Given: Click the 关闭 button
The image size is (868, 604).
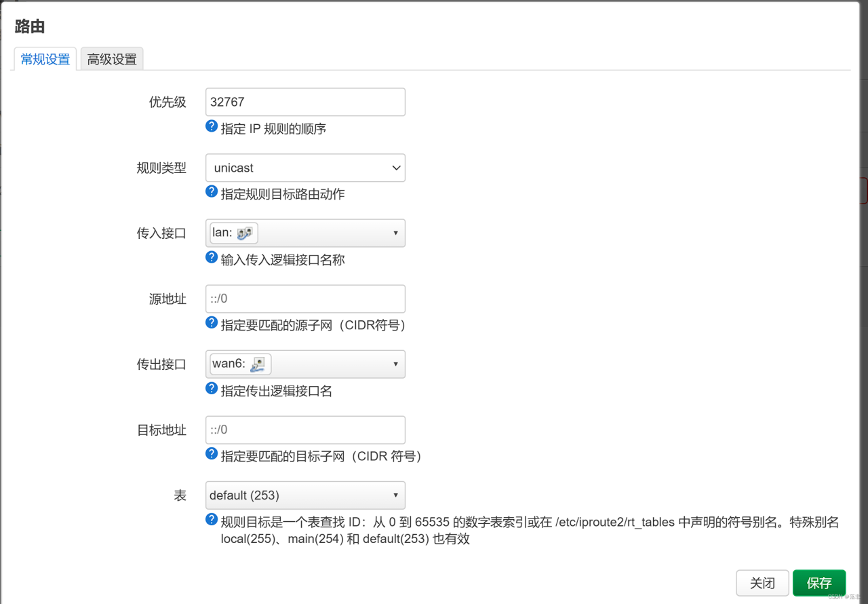Looking at the screenshot, I should click(x=763, y=583).
